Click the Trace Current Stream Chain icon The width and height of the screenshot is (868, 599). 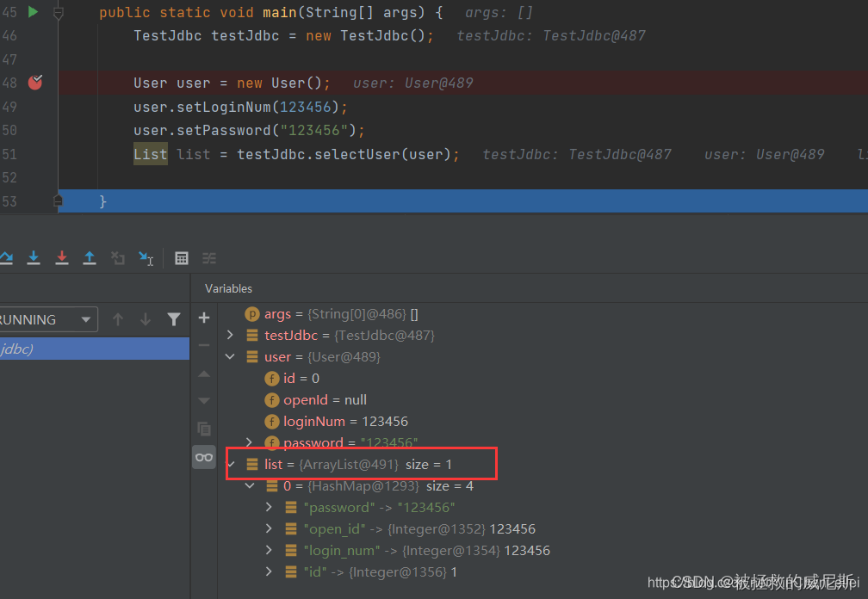point(209,258)
